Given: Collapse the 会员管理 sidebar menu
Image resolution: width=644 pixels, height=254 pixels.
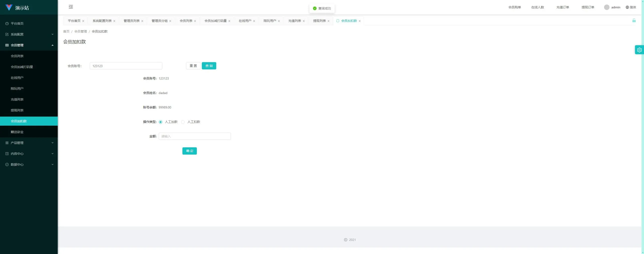Looking at the screenshot, I should (x=29, y=45).
